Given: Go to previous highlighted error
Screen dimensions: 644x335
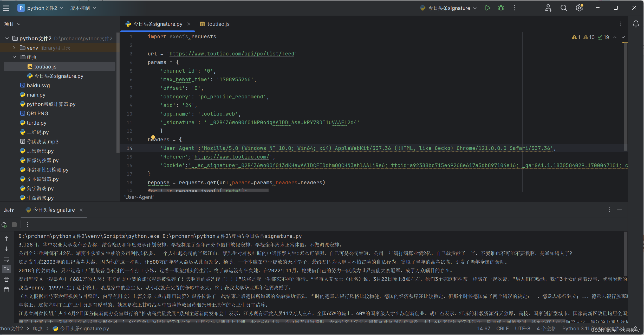Looking at the screenshot, I should tap(615, 37).
